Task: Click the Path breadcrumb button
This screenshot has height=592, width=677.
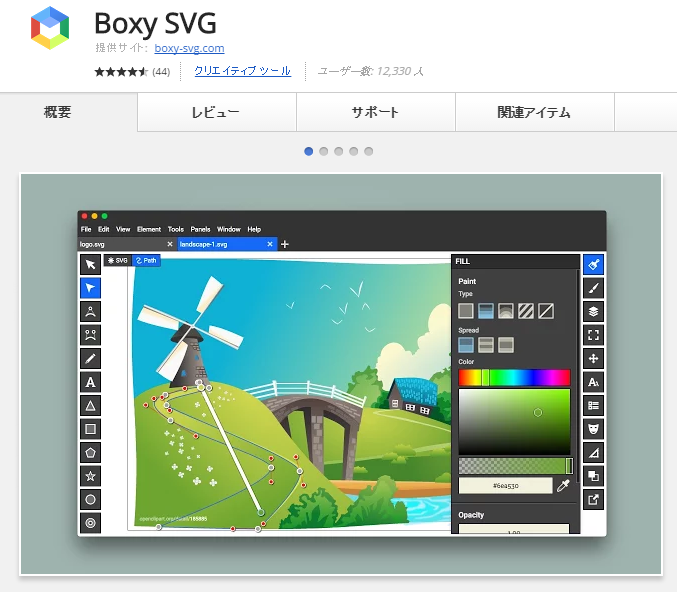Action: pos(146,260)
